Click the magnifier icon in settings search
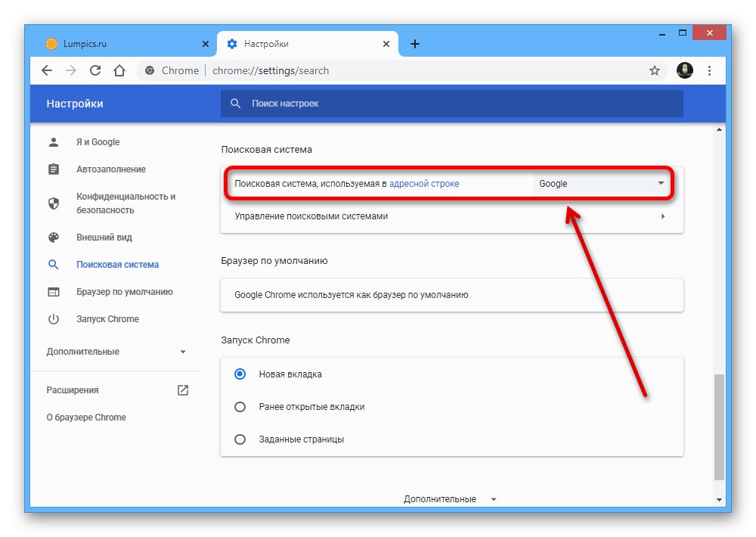This screenshot has height=537, width=756. [x=235, y=104]
